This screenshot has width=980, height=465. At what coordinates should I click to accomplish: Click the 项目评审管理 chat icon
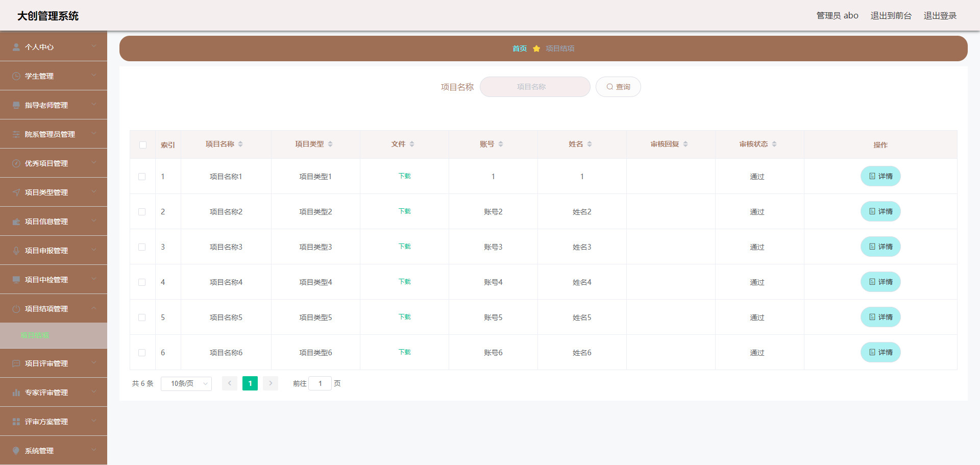(16, 363)
